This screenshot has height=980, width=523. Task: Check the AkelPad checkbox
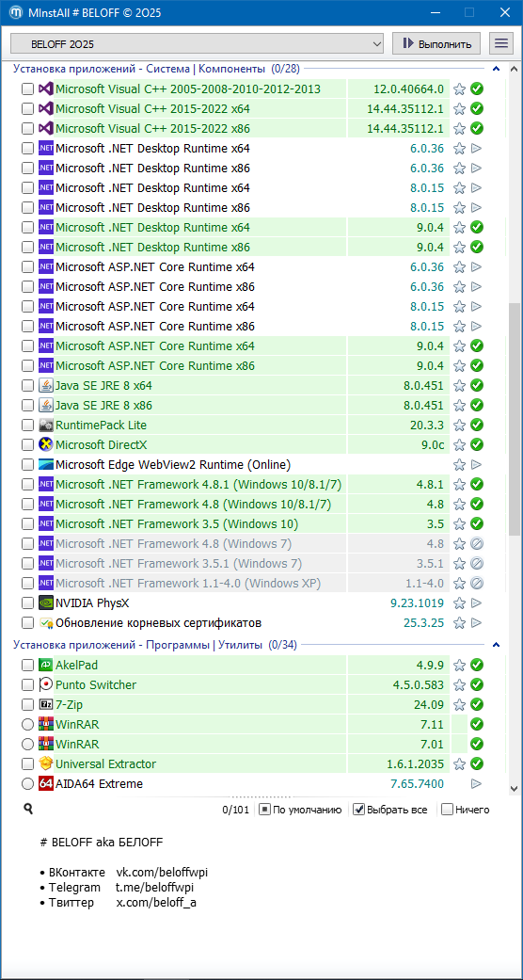tap(27, 665)
